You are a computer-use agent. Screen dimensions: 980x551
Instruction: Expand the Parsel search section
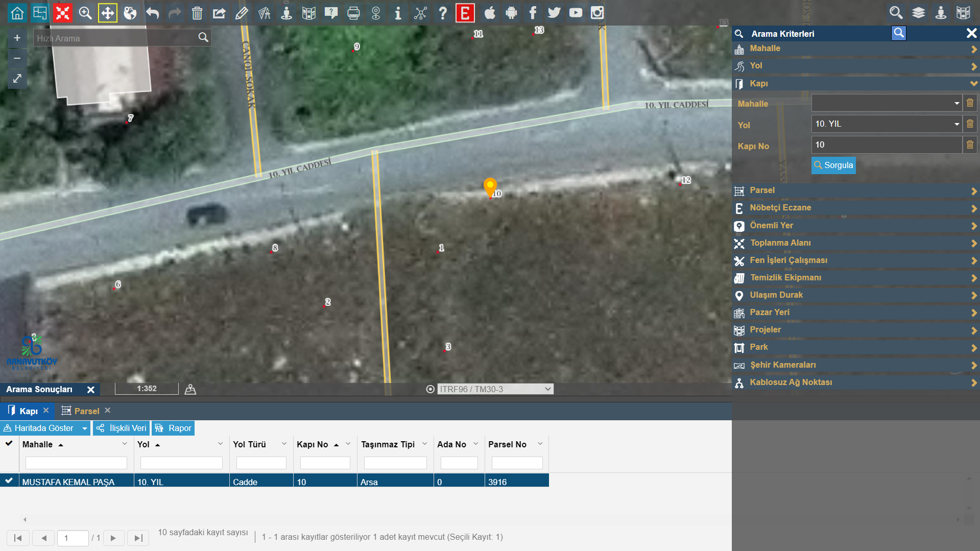[x=855, y=190]
